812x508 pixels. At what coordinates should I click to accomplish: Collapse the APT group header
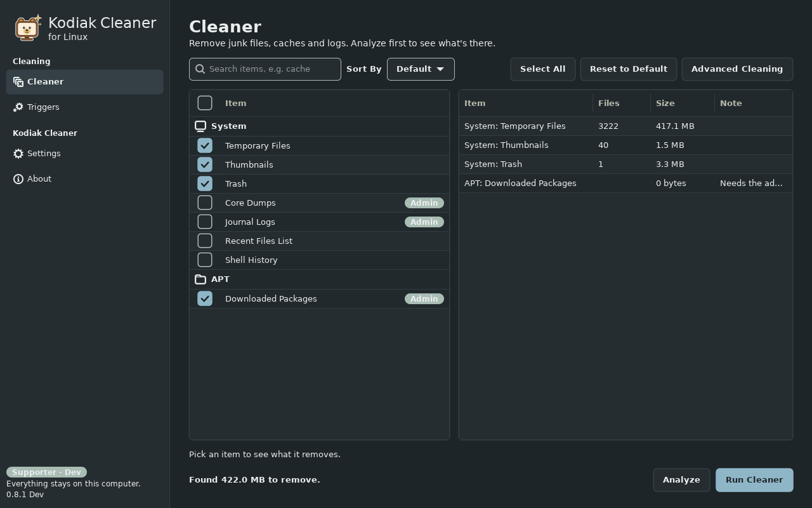tap(319, 279)
